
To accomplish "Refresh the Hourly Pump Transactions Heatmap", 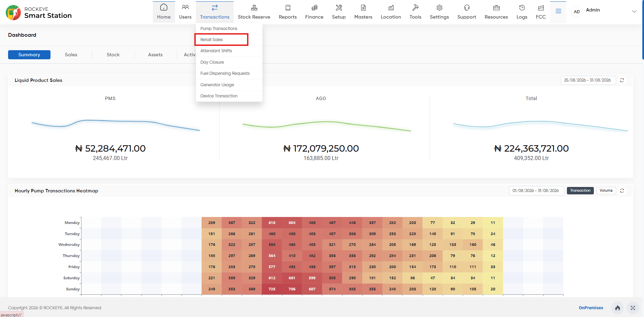I will point(622,191).
